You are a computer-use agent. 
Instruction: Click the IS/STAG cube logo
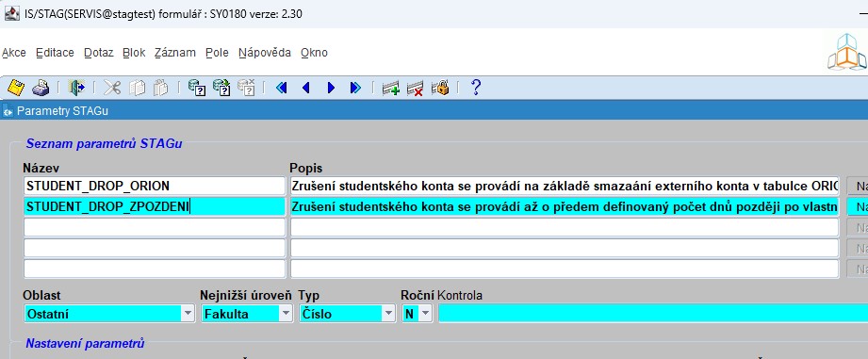tap(846, 52)
